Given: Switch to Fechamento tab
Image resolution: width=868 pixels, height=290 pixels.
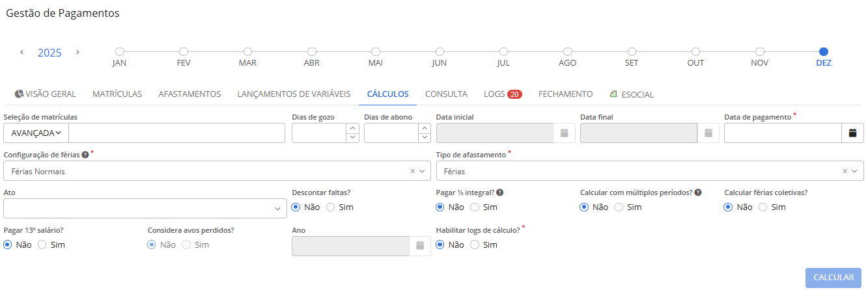Looking at the screenshot, I should point(565,94).
